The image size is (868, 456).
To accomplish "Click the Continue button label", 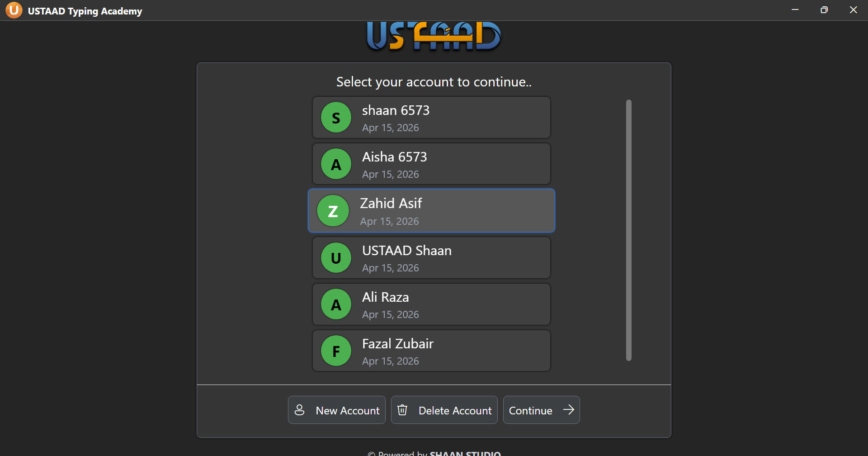I will coord(530,411).
